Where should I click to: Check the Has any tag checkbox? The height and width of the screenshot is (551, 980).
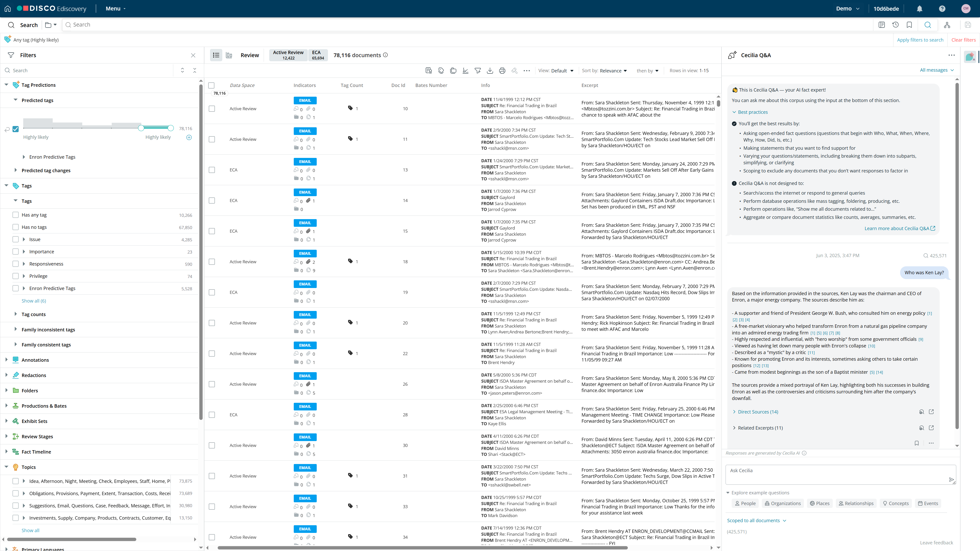pos(16,215)
